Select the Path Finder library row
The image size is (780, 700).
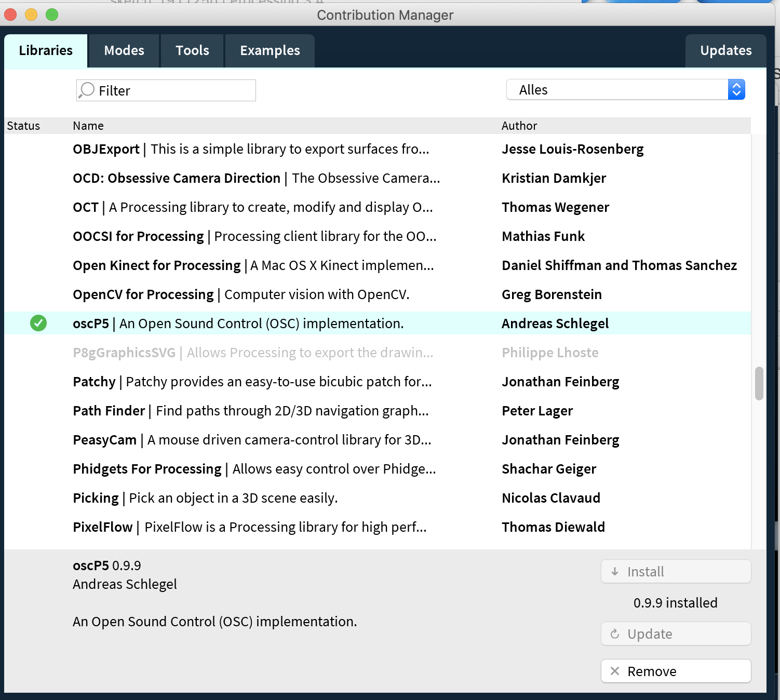[378, 411]
